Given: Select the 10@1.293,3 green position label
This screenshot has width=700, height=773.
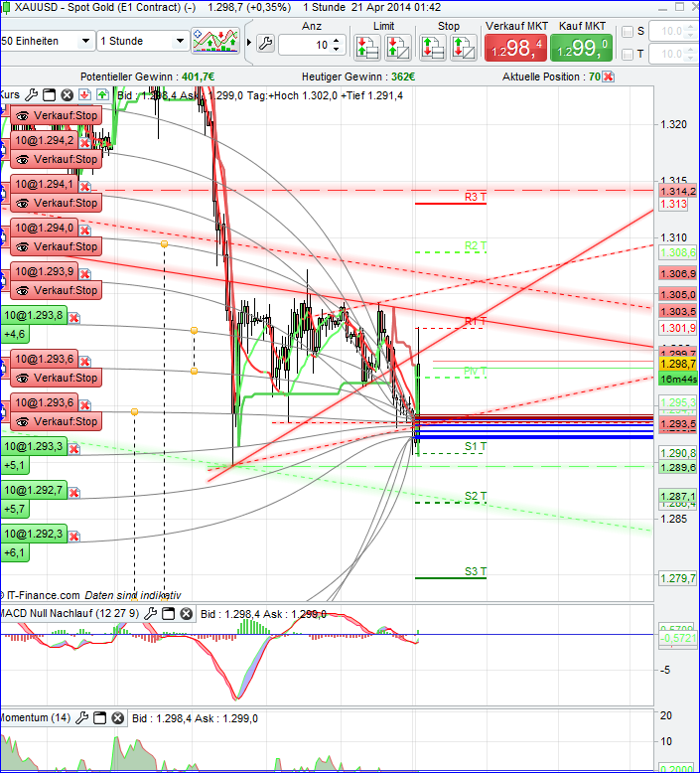Looking at the screenshot, I should point(34,447).
